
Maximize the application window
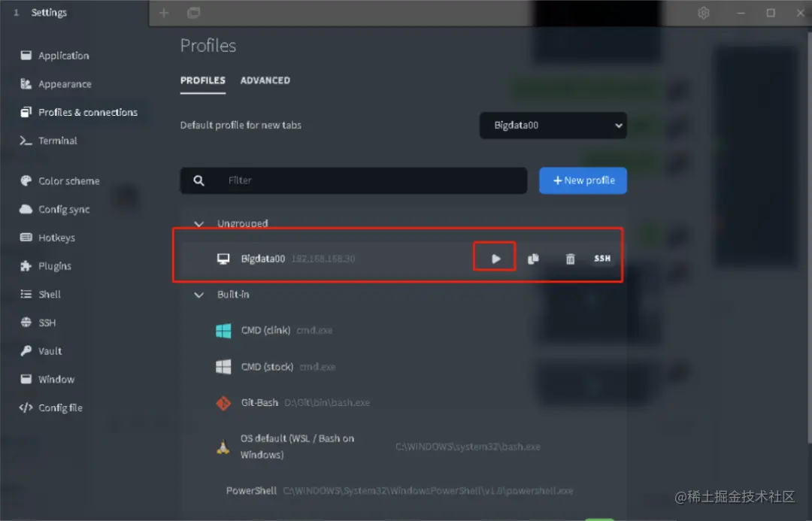[771, 13]
